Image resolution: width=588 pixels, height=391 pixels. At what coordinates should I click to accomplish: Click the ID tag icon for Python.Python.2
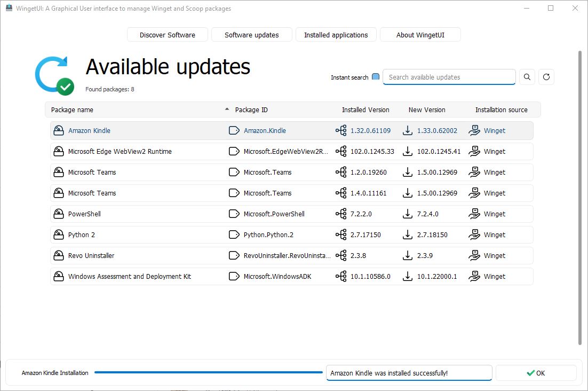click(x=234, y=234)
